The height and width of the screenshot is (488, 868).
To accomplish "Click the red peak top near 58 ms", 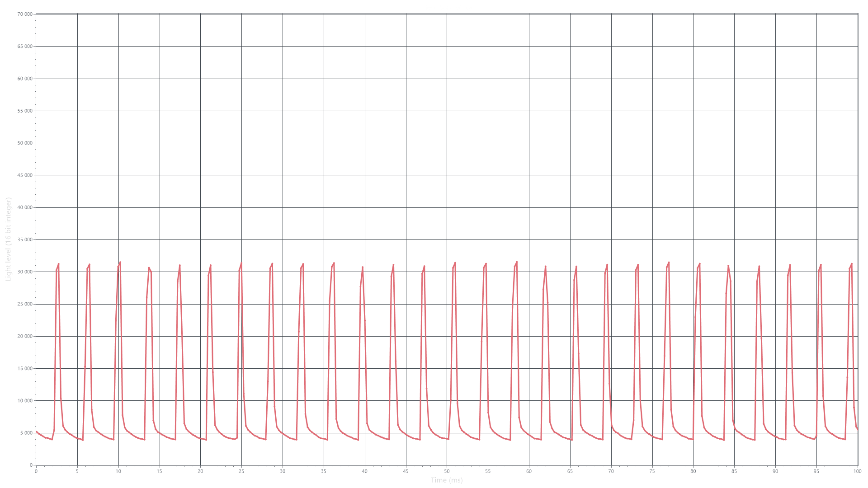I will pos(516,262).
